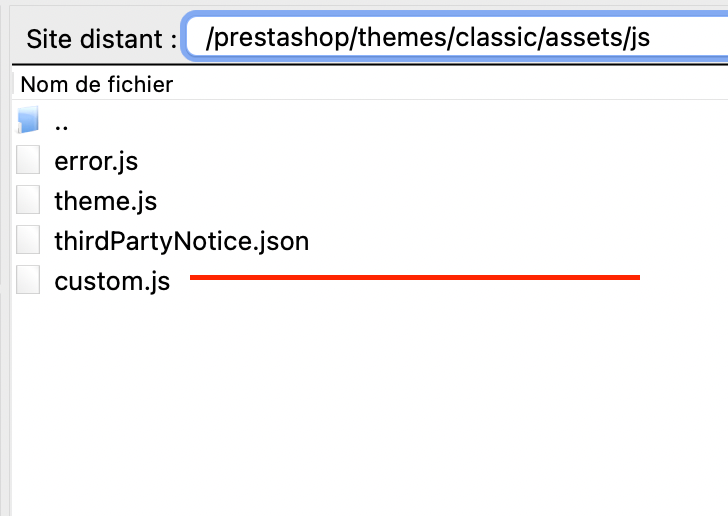Screen dimensions: 728x516
Task: Select the custom.js file name
Action: (x=112, y=282)
